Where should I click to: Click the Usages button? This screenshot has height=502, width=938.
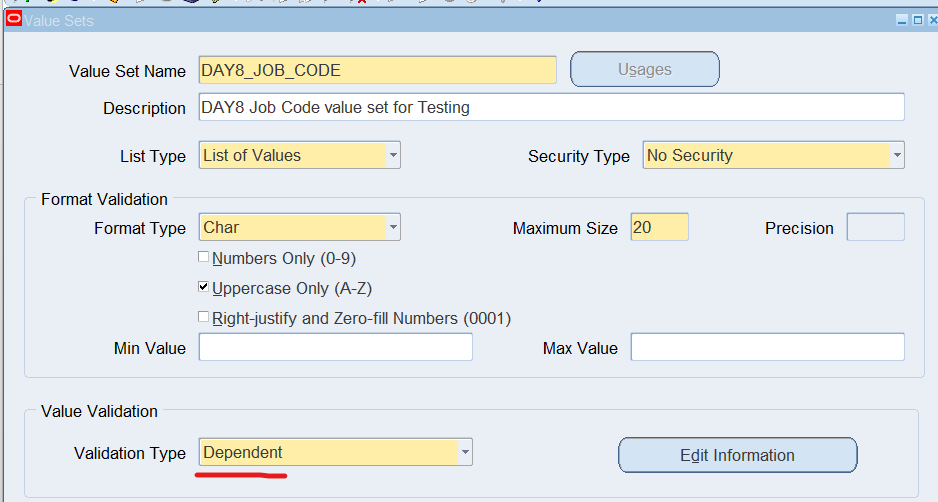point(645,69)
